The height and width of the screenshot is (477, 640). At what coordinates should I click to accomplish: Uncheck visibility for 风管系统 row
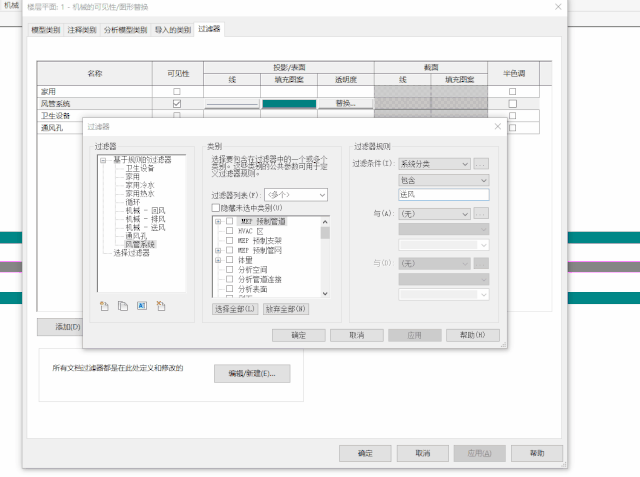[177, 104]
